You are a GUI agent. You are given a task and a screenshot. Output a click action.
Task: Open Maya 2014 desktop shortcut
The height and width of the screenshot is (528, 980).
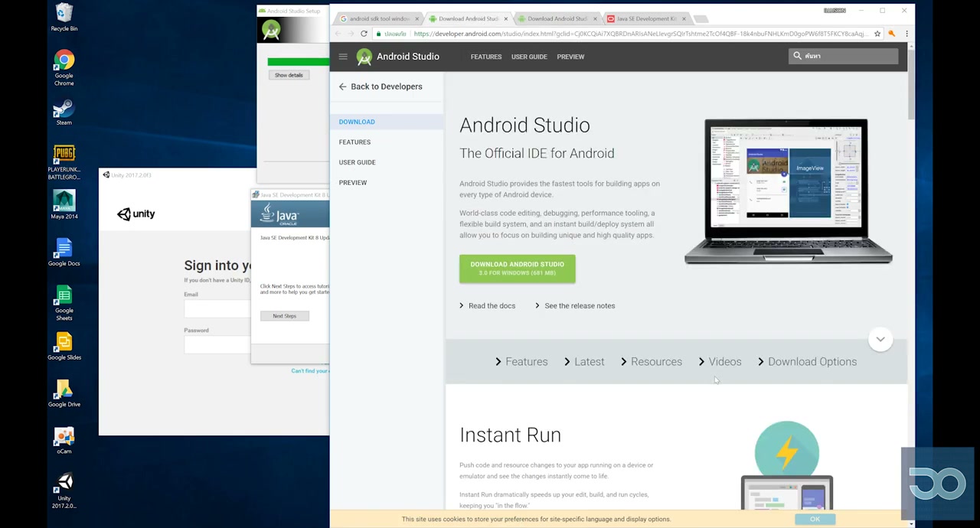click(x=64, y=205)
